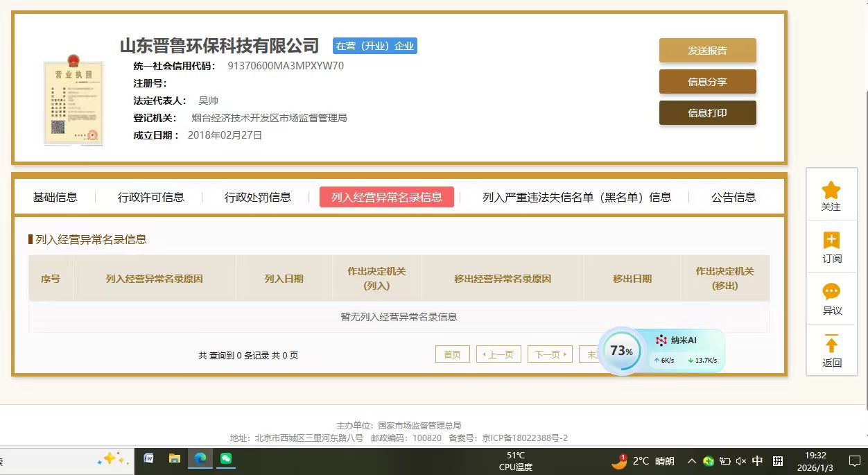Click the 返回 up-arrow icon
This screenshot has width=868, height=475.
(831, 344)
